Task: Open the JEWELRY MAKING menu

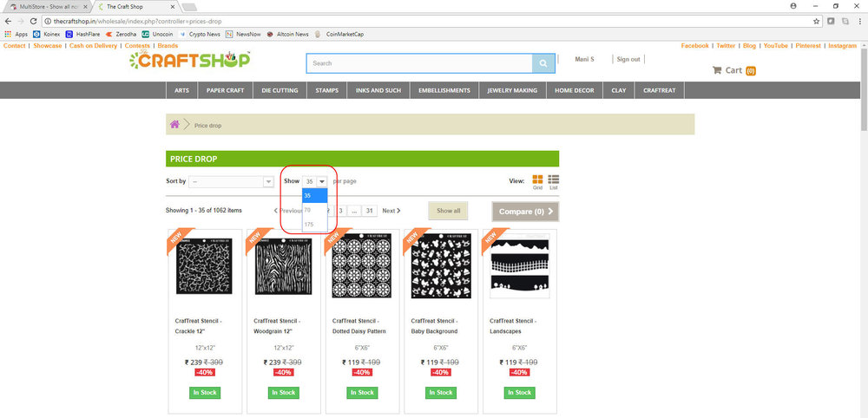Action: point(512,90)
